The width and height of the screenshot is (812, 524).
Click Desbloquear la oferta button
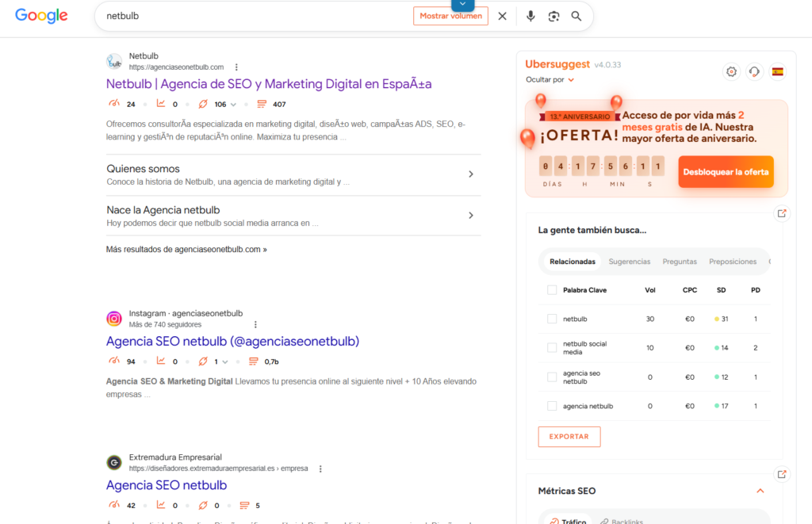point(726,172)
